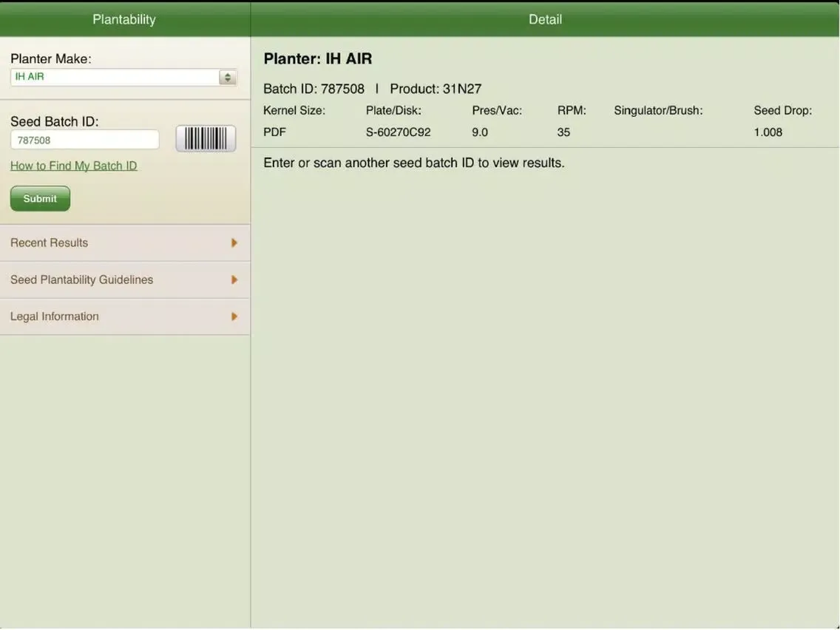Viewport: 840px width, 630px height.
Task: Click Batch ID: 787508 text
Action: (x=314, y=89)
